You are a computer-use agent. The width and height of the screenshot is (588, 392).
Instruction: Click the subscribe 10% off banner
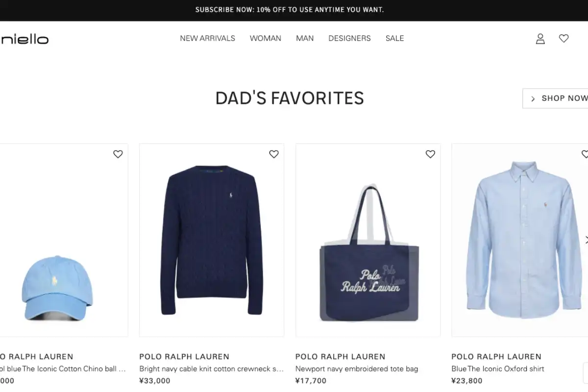(290, 10)
